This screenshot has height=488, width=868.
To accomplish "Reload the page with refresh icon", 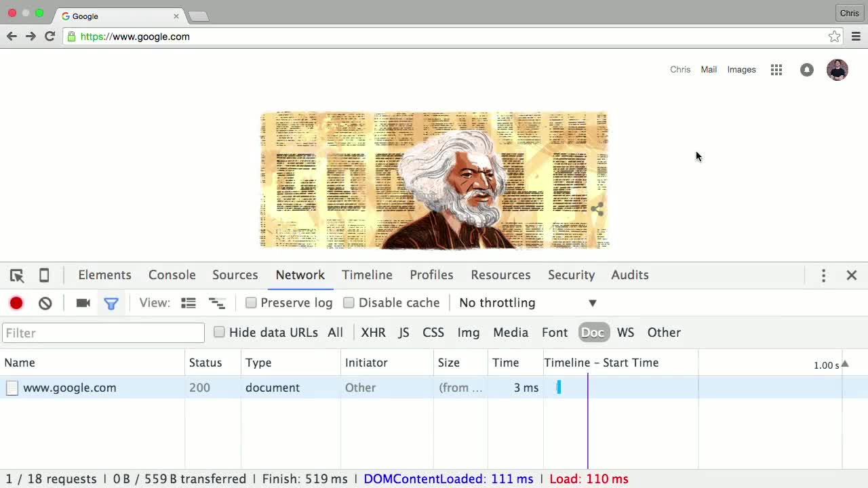I will tap(50, 37).
